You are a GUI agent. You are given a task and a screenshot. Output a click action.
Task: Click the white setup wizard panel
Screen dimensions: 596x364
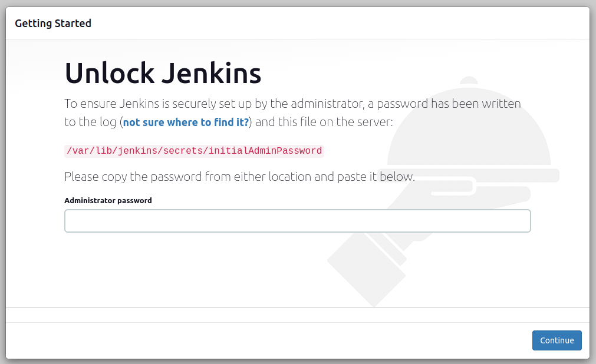(x=177, y=277)
